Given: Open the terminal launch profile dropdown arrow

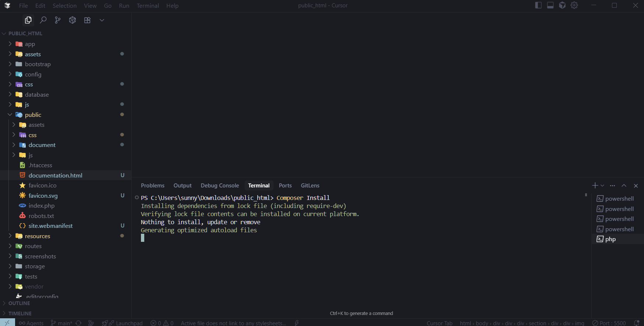Looking at the screenshot, I should (602, 186).
